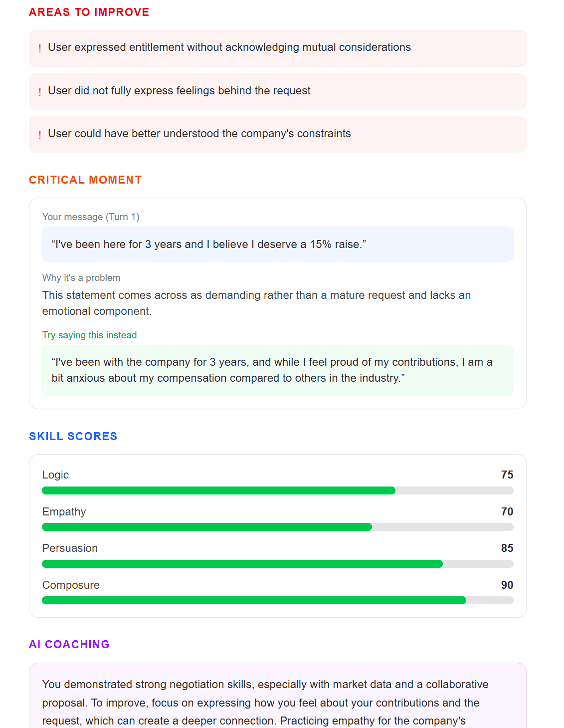Click the quoted 15% raise message bubble
564x728 pixels.
pyautogui.click(x=277, y=244)
